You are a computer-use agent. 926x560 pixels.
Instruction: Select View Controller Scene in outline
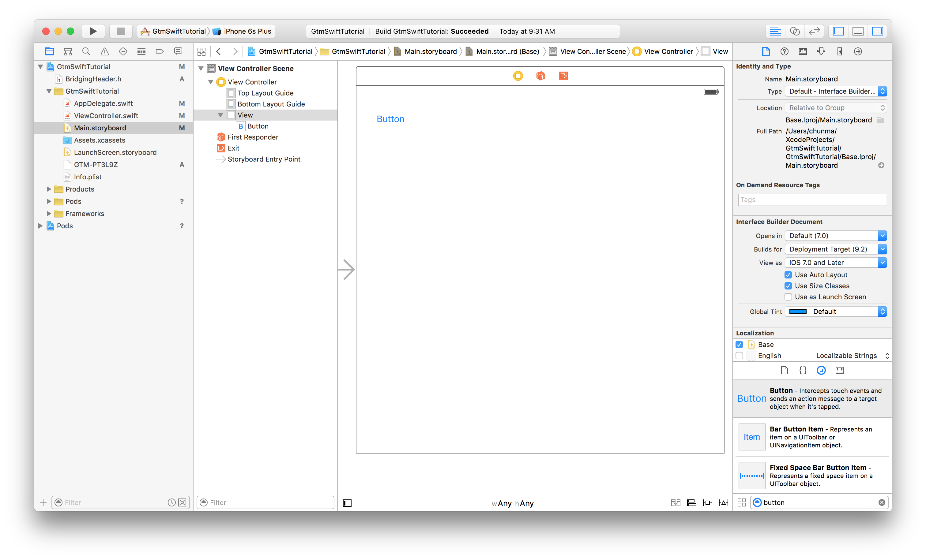point(257,68)
